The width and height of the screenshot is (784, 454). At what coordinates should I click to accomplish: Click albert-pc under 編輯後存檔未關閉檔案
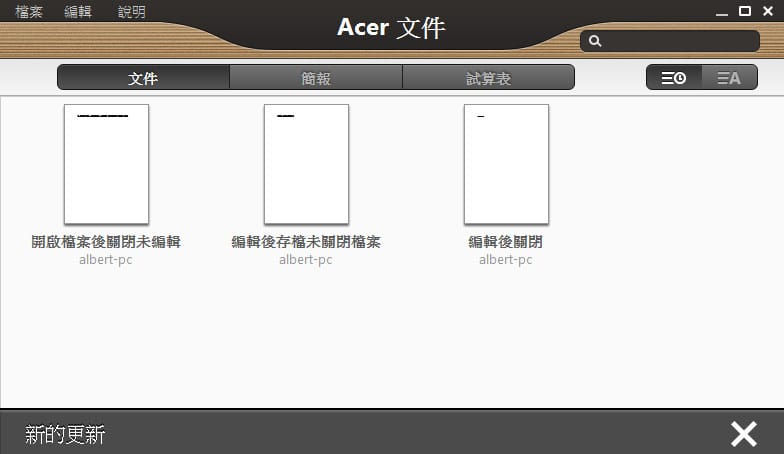coord(306,260)
